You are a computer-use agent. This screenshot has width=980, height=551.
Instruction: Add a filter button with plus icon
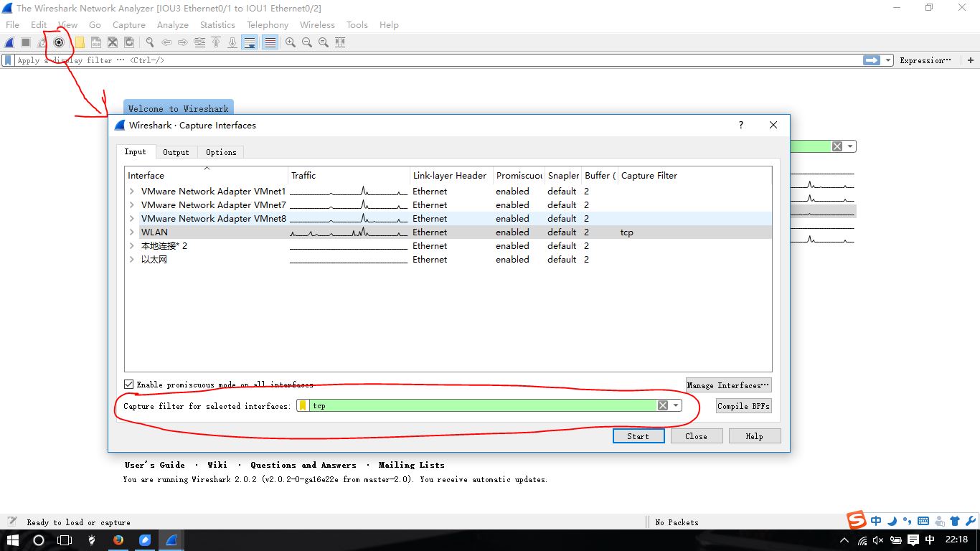pos(971,60)
